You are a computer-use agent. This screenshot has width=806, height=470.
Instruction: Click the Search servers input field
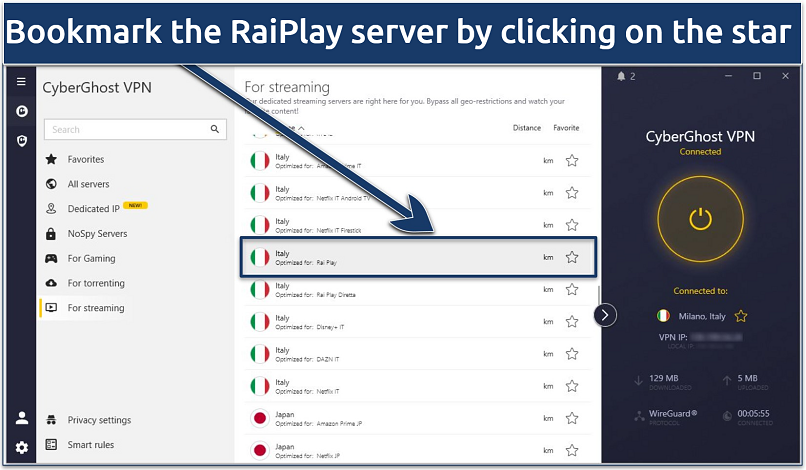135,130
